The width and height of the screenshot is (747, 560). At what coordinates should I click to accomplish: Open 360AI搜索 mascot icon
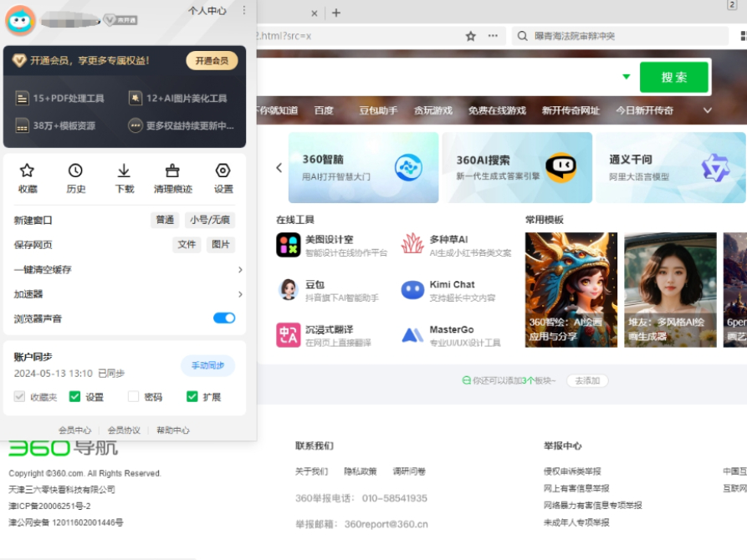tap(560, 168)
